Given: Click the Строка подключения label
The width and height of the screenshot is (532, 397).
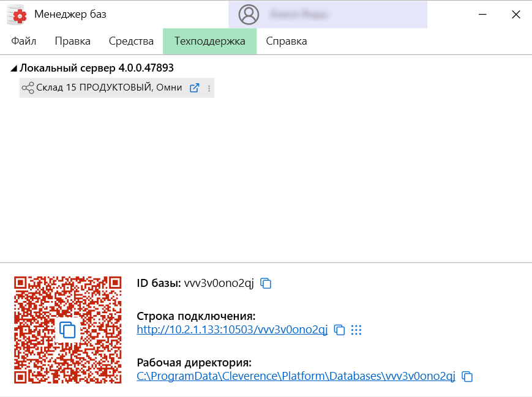Looking at the screenshot, I should [x=196, y=316].
